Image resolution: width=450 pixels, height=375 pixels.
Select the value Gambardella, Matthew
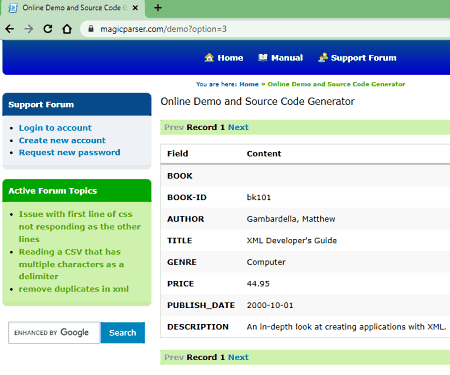coord(291,219)
